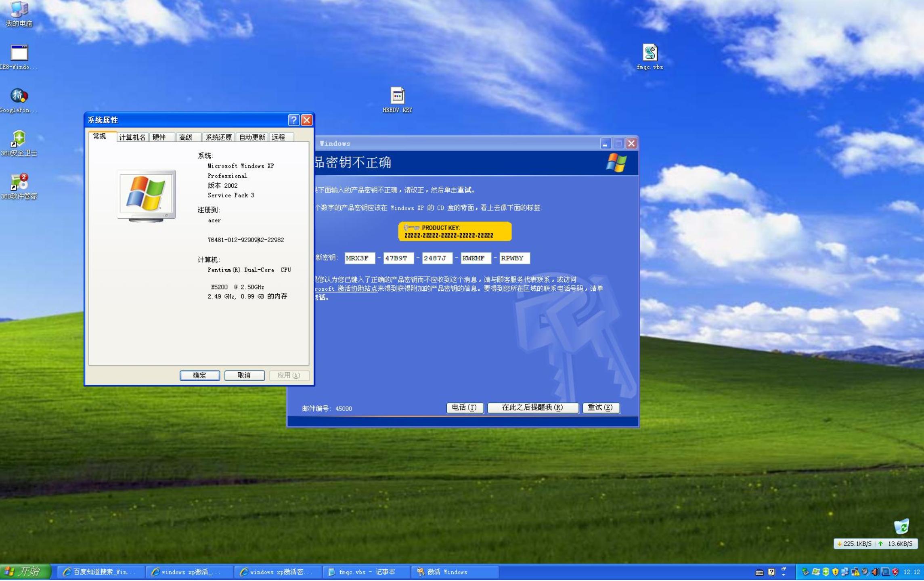This screenshot has height=581, width=924.
Task: Click 确定 in the 系统属性 dialog
Action: pyautogui.click(x=200, y=375)
